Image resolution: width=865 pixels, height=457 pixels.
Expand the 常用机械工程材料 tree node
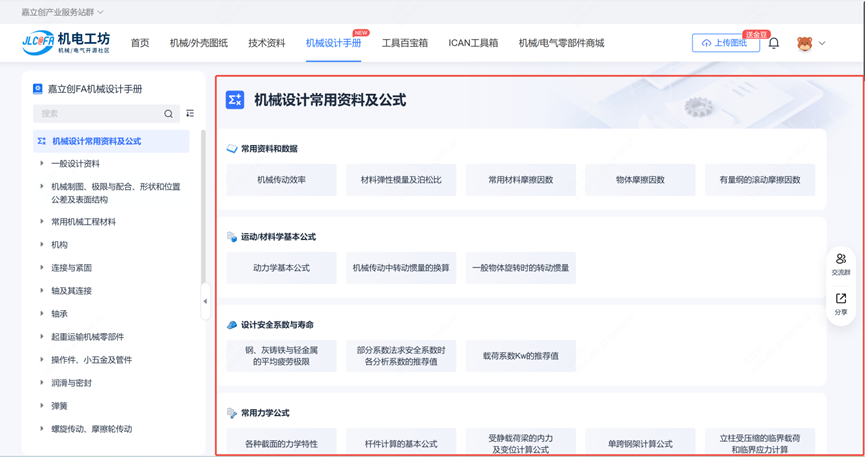pyautogui.click(x=42, y=222)
